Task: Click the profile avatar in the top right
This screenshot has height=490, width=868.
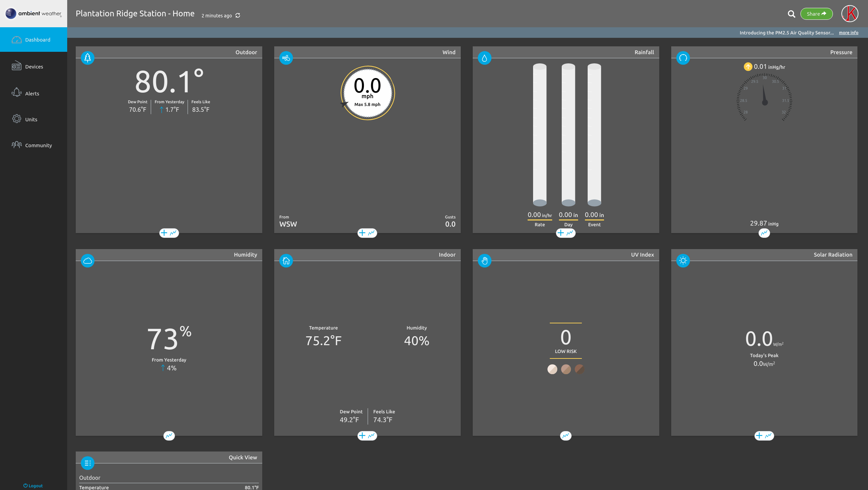Action: click(x=850, y=14)
